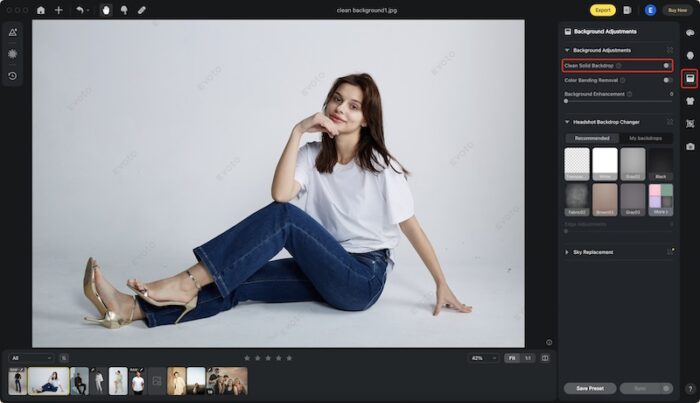Image resolution: width=700 pixels, height=403 pixels.
Task: Click the Save Preset button
Action: [x=590, y=388]
